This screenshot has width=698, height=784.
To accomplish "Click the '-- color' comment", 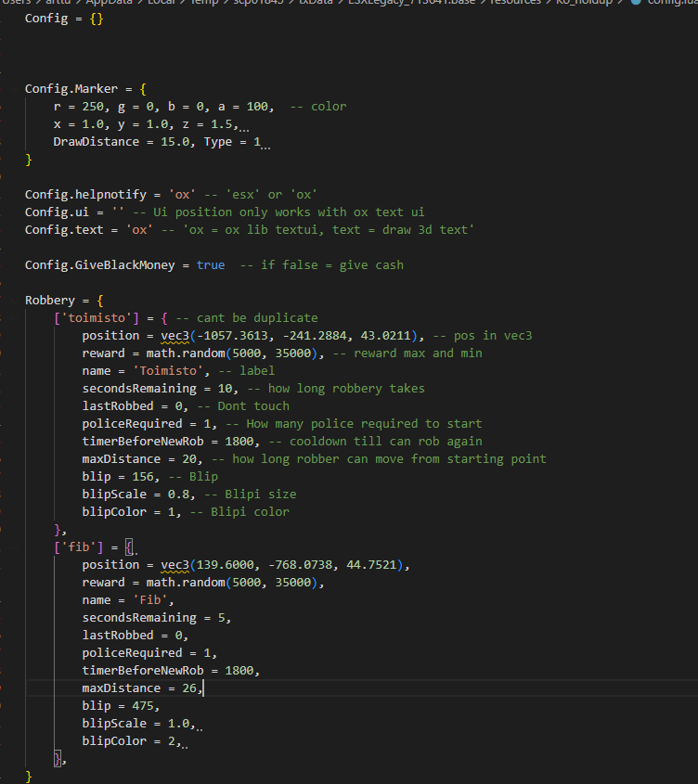I will pyautogui.click(x=318, y=107).
